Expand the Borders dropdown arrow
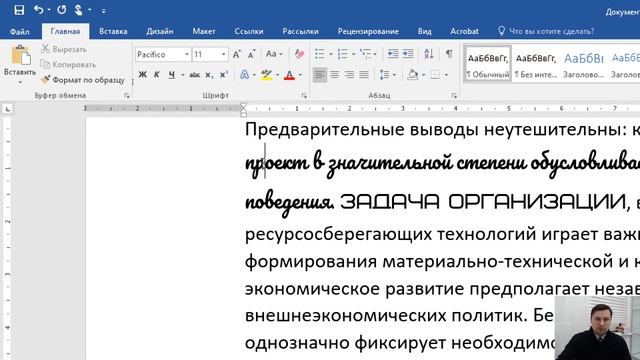 click(x=446, y=75)
